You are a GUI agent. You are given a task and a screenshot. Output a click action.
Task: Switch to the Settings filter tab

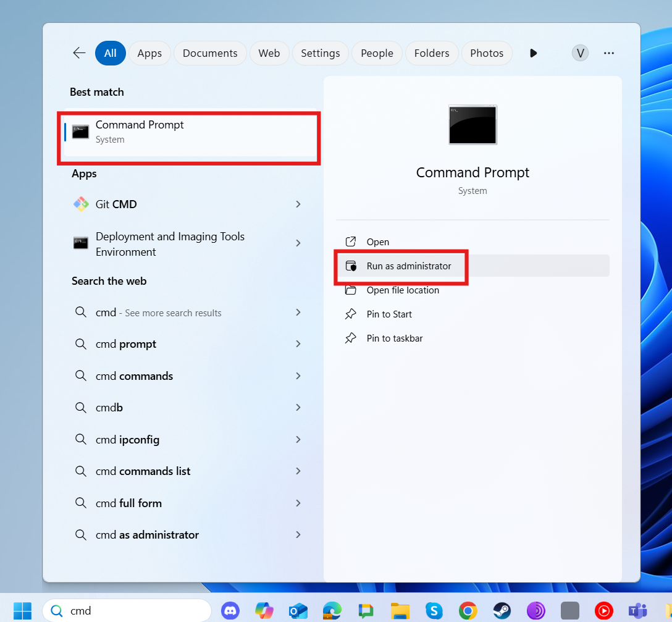point(320,53)
